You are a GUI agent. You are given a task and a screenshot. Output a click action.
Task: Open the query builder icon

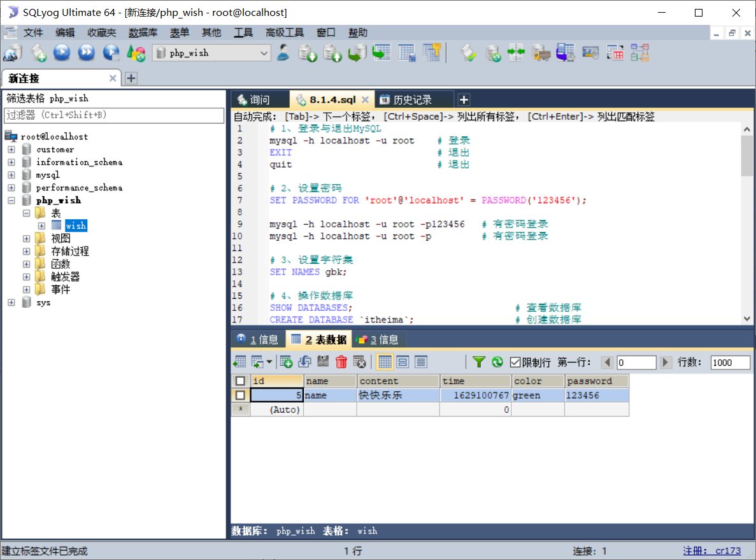(x=615, y=53)
